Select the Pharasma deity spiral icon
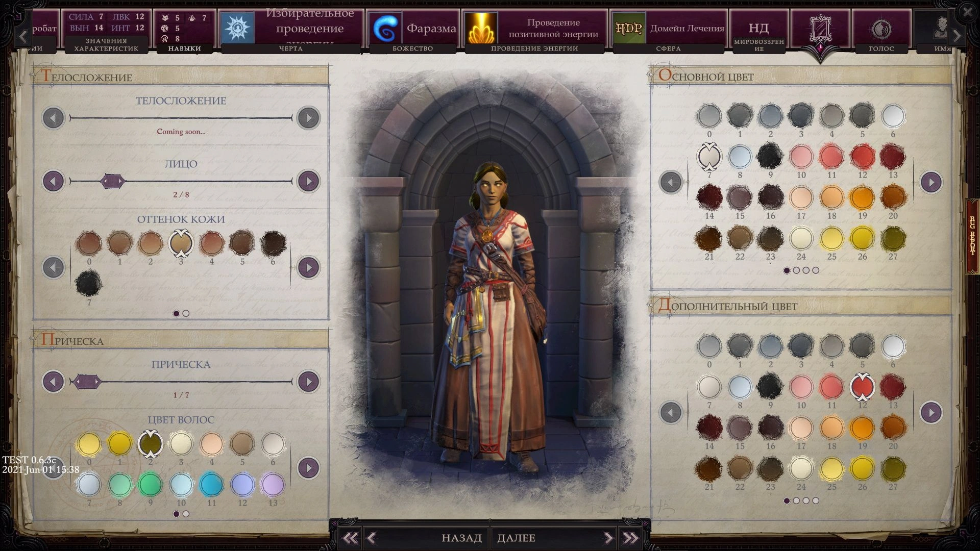The width and height of the screenshot is (980, 551). pos(385,28)
